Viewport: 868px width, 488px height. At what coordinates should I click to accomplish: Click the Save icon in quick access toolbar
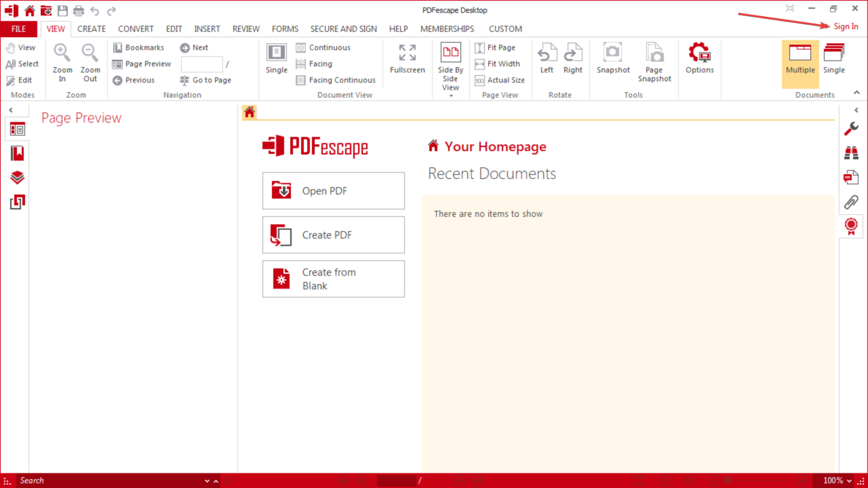pos(62,10)
